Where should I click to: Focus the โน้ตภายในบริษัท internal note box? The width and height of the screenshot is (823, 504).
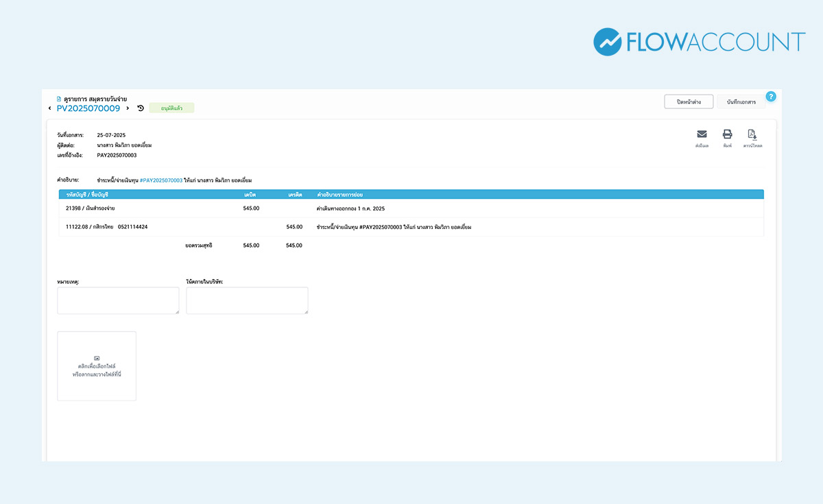click(247, 300)
